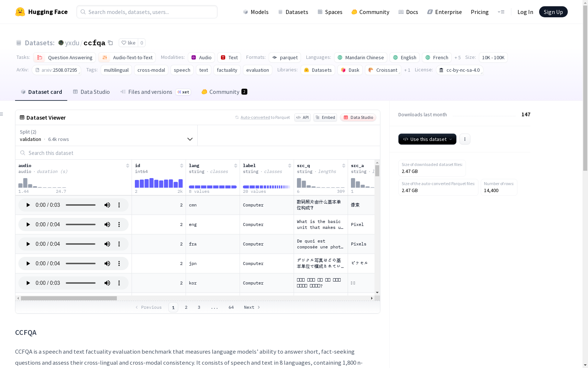Seek the audio progress bar in cmn row

click(x=80, y=205)
